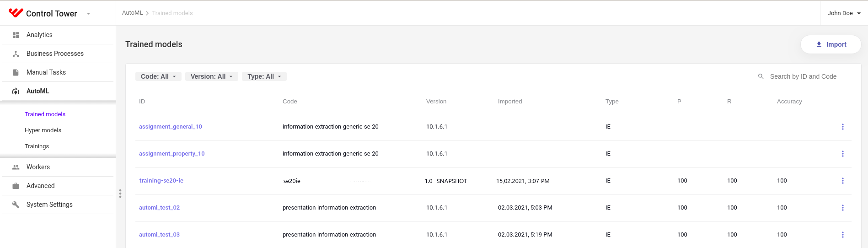Click Trained models breadcrumb text
Viewport: 868px width, 248px height.
tap(172, 13)
